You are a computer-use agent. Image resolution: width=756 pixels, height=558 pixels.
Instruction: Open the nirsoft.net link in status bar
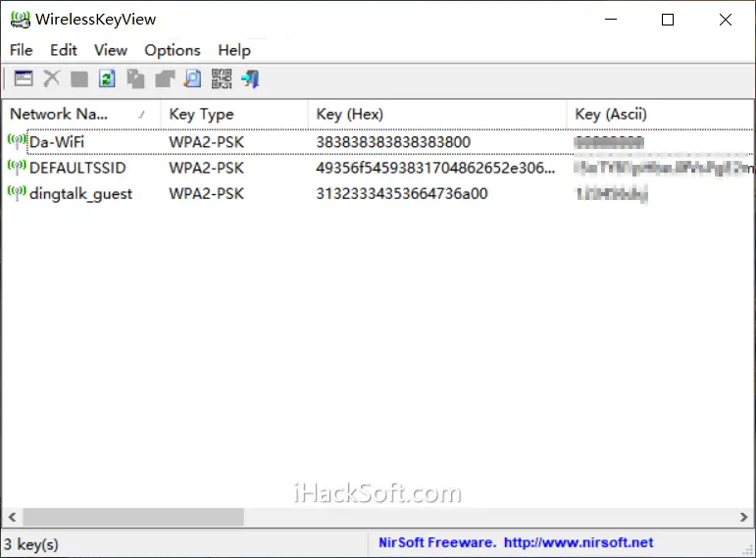coord(579,542)
